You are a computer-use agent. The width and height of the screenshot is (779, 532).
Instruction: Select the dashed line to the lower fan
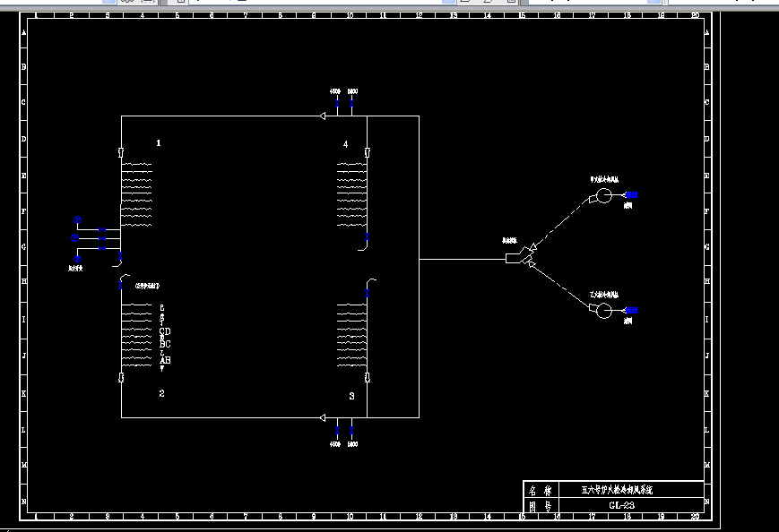tap(561, 286)
